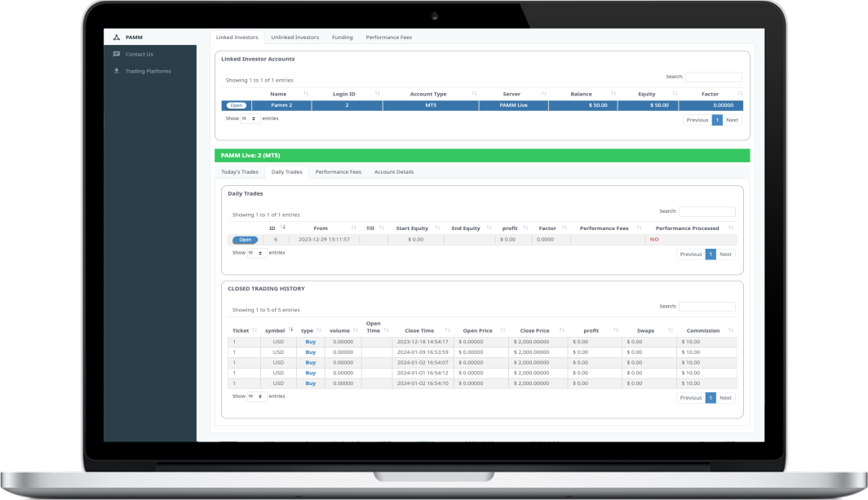Image resolution: width=868 pixels, height=500 pixels.
Task: Switch to the Unlinked Investors tab
Action: point(294,38)
